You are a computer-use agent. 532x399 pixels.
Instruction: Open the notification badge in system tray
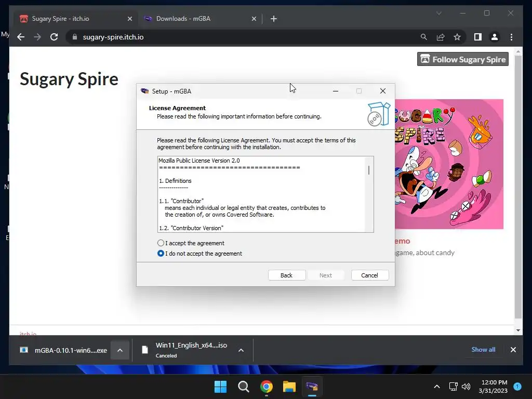pos(517,387)
